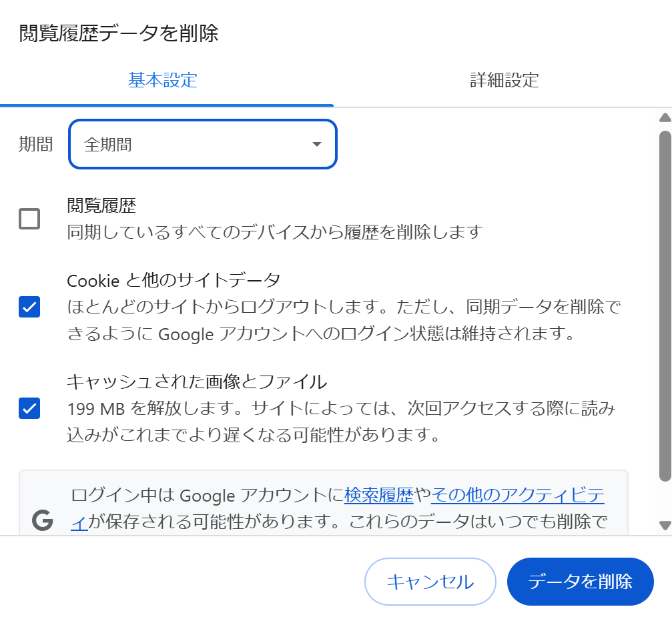Viewport: 672px width, 625px height.
Task: Click the データを削除 button
Action: (x=581, y=581)
